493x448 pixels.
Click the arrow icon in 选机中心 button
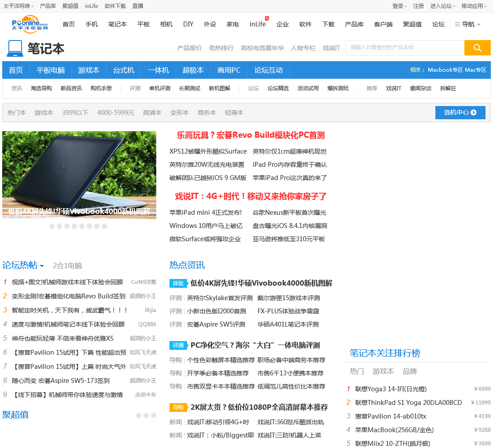pyautogui.click(x=474, y=113)
